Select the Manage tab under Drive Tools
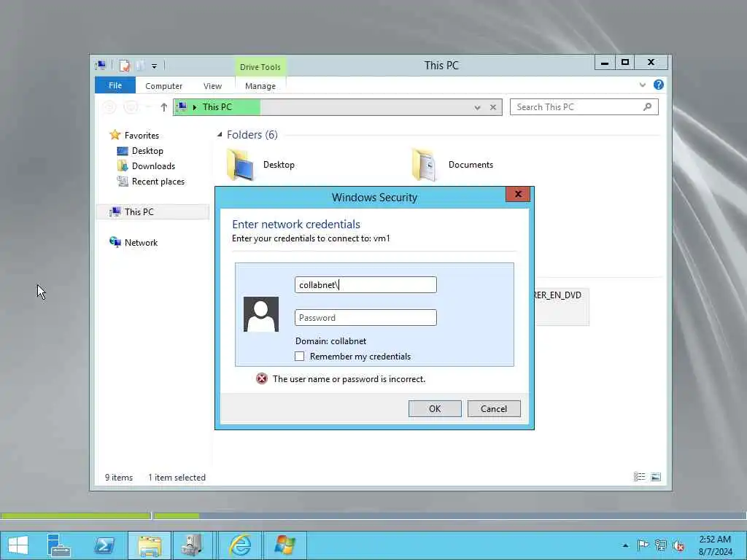This screenshot has width=747, height=560. tap(260, 86)
